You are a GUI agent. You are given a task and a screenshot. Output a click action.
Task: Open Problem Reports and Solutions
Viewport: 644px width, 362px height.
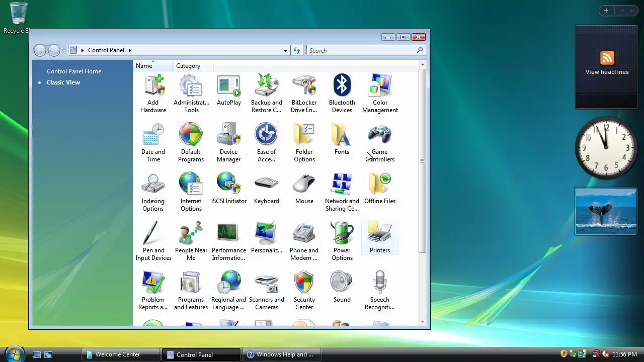pyautogui.click(x=153, y=291)
